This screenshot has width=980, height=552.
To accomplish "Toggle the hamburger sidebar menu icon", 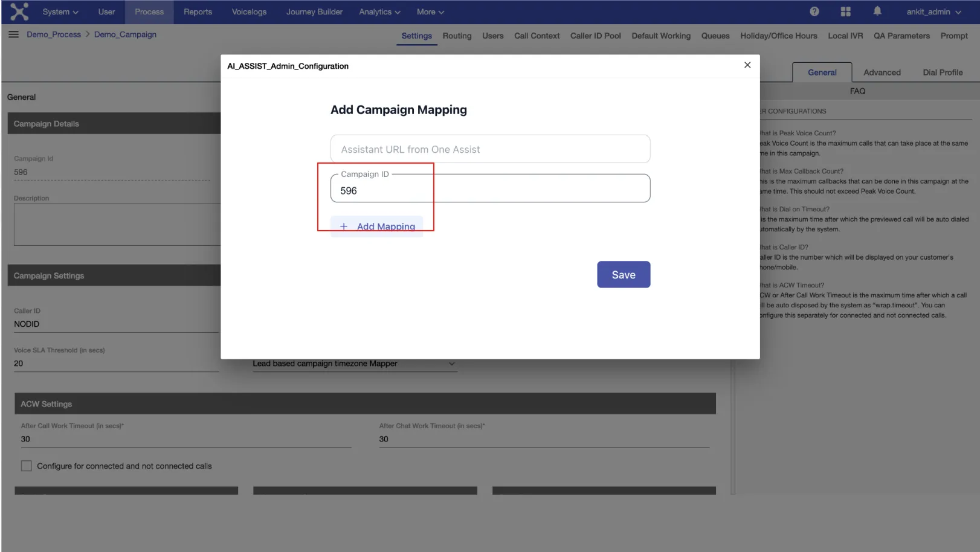I will pos(13,34).
